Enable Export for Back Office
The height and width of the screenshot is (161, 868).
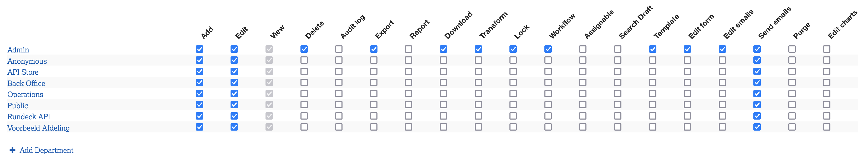tap(374, 82)
